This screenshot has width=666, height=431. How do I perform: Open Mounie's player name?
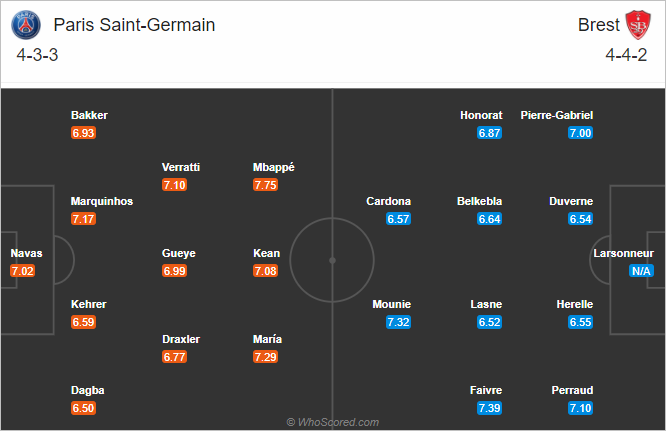(x=392, y=304)
